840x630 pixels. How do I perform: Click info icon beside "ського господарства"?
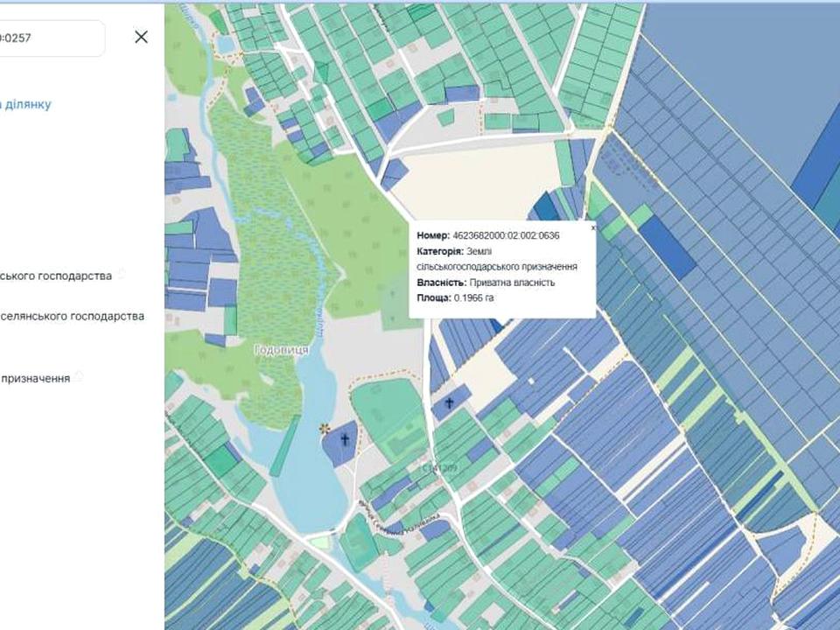122,274
